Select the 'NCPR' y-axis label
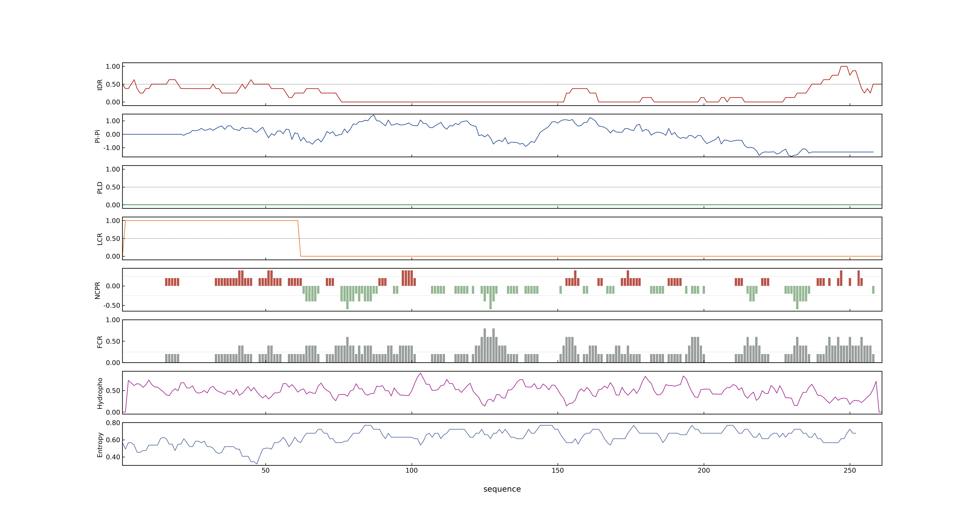The image size is (980, 523). click(x=97, y=290)
